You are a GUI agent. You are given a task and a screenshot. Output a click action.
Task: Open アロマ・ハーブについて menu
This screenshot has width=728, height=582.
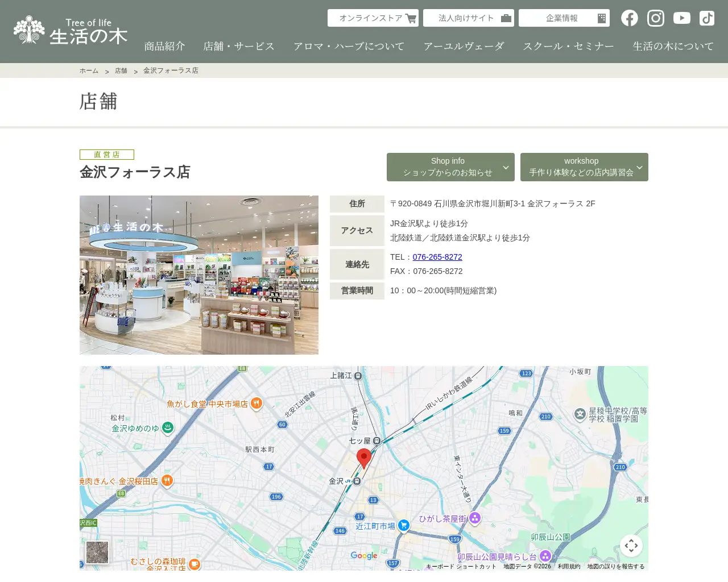349,46
